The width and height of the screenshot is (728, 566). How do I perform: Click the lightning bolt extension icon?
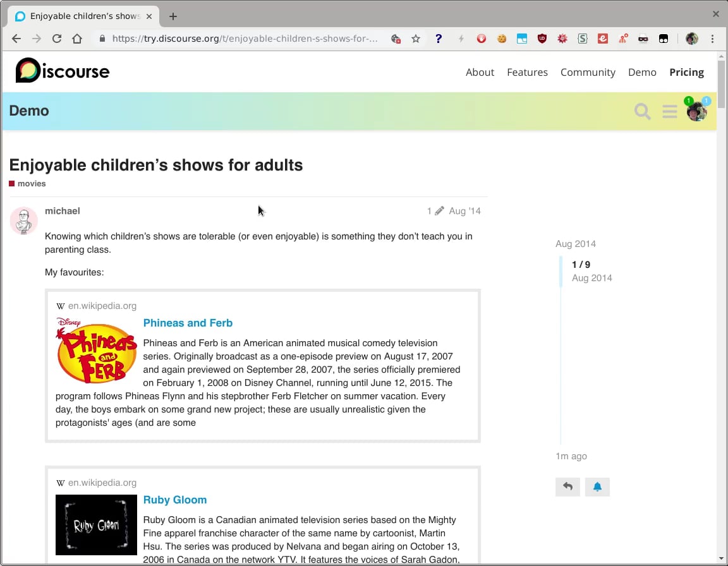(461, 39)
